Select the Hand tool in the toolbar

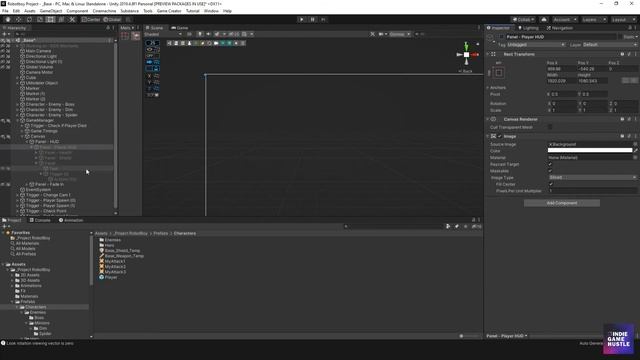coord(8,19)
